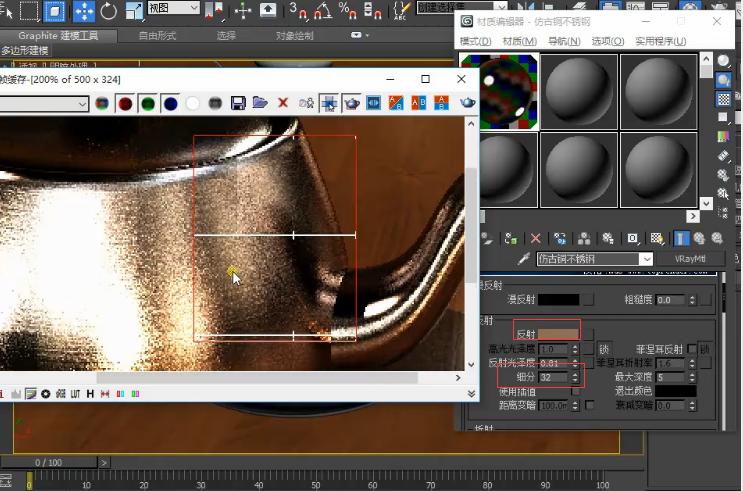This screenshot has width=743, height=491.
Task: Toggle the percent snap icon
Action: point(348,10)
